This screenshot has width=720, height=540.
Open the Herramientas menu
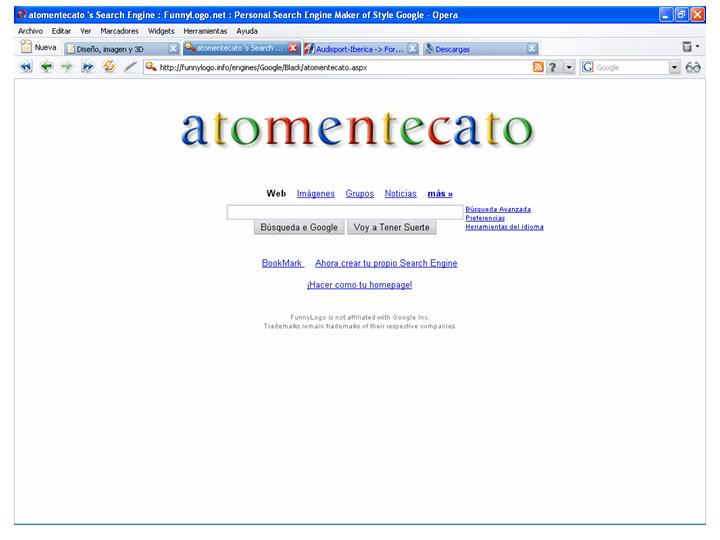click(x=205, y=31)
